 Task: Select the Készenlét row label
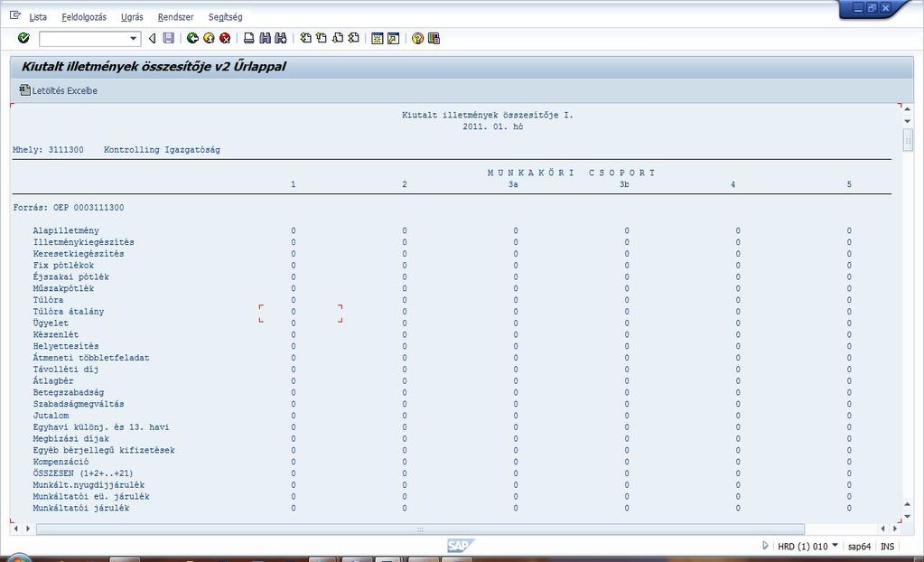pyautogui.click(x=56, y=334)
